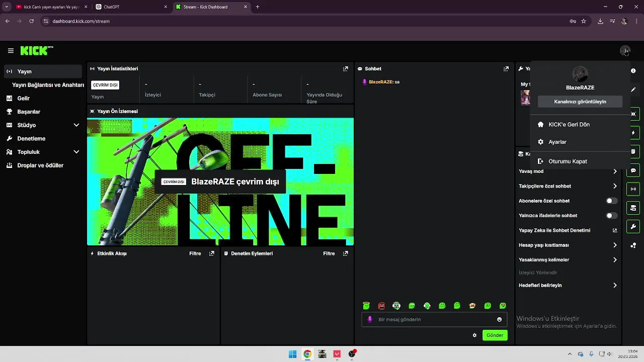Image resolution: width=644 pixels, height=362 pixels.
Task: Click the green Gönder button
Action: pyautogui.click(x=495, y=335)
